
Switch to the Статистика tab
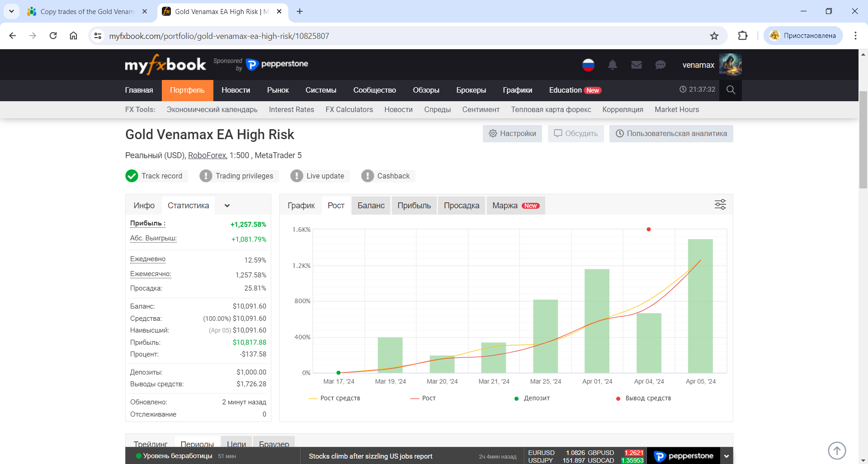[188, 206]
